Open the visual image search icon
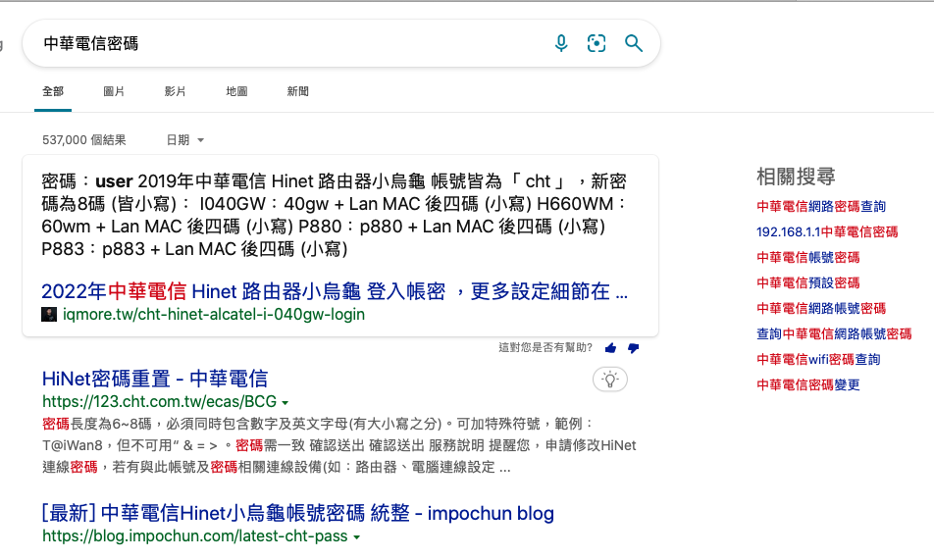 pyautogui.click(x=597, y=43)
